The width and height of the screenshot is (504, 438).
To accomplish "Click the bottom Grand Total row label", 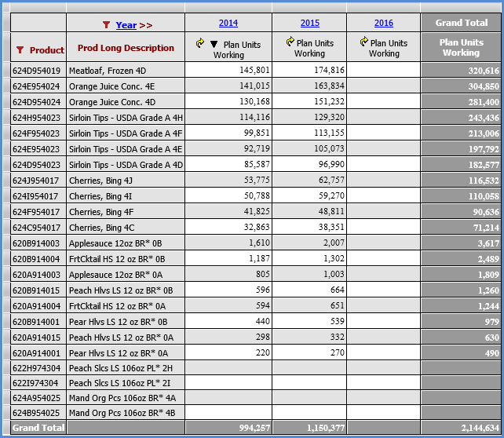I will click(x=36, y=428).
